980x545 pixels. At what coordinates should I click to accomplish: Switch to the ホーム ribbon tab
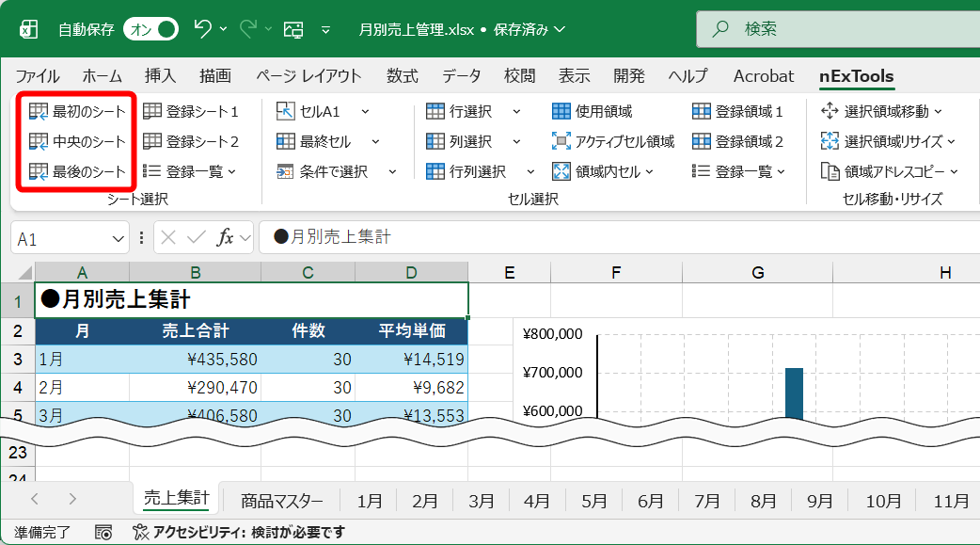click(x=103, y=76)
